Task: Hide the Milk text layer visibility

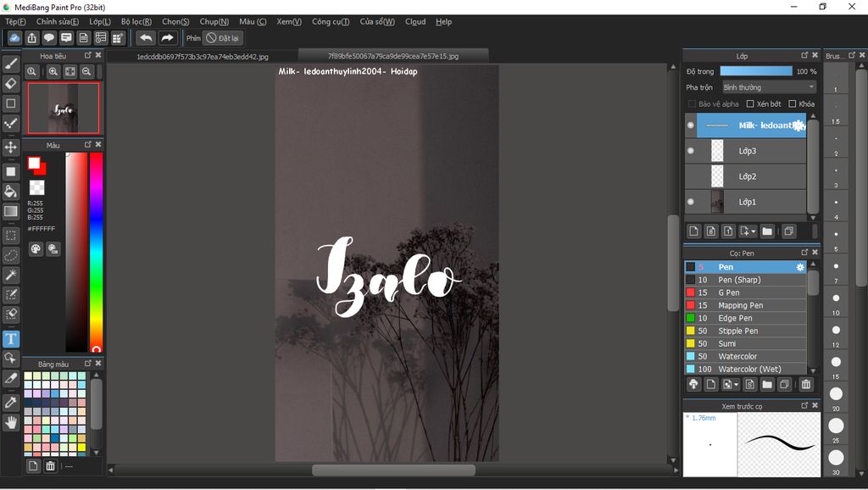Action: click(690, 125)
